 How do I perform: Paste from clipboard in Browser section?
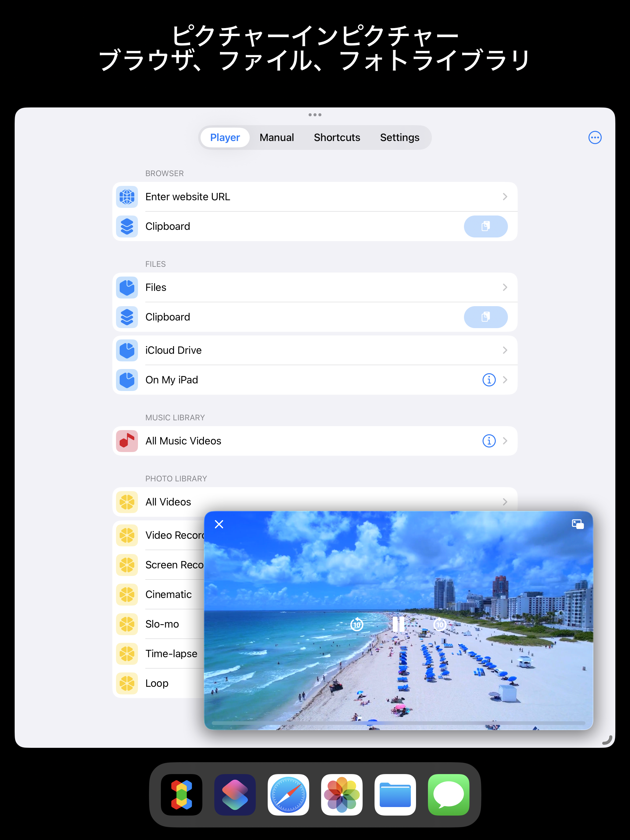[486, 226]
